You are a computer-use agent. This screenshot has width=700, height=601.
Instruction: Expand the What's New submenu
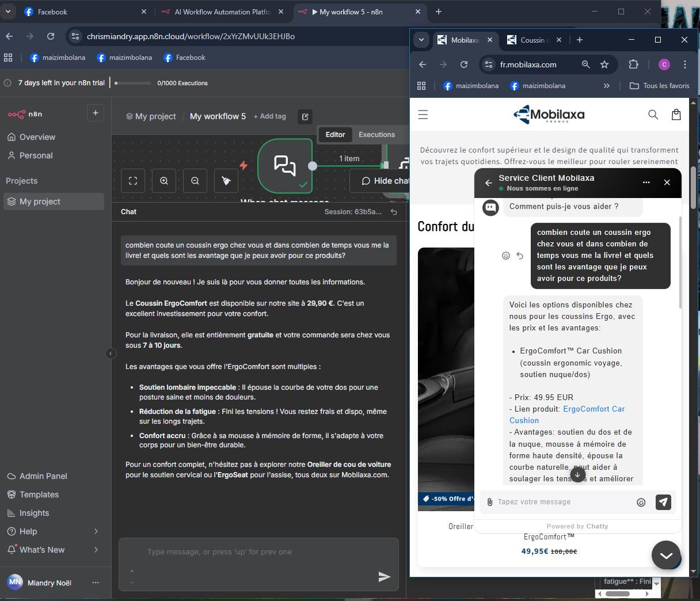[96, 550]
